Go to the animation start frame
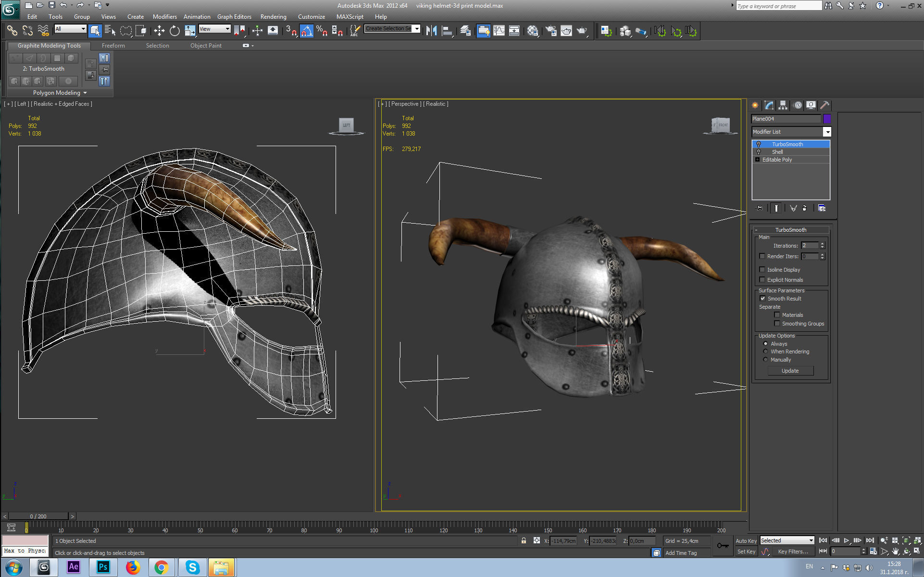Viewport: 924px width, 577px height. pyautogui.click(x=823, y=540)
